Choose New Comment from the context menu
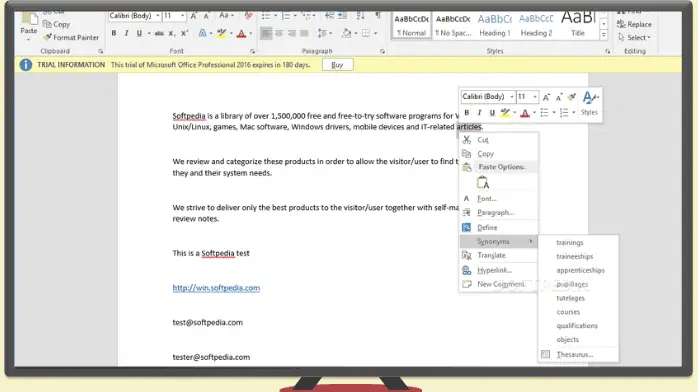This screenshot has height=392, width=698. tap(499, 284)
